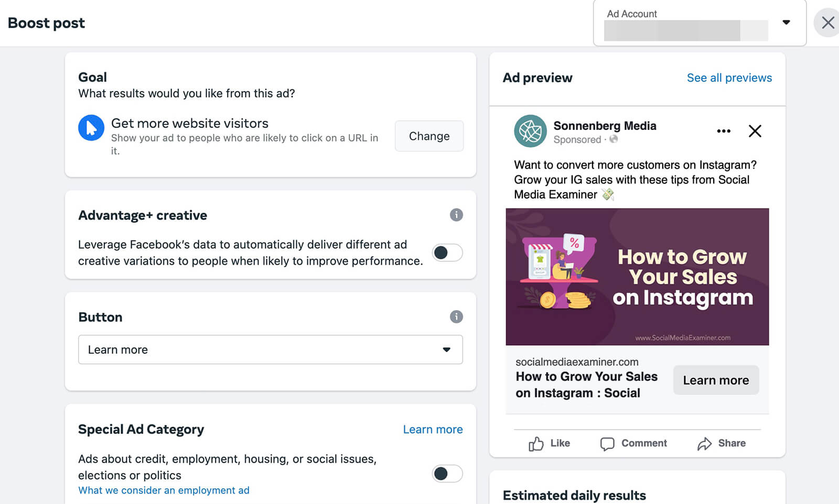Viewport: 839px width, 504px height.
Task: Click Sonnenberg Media profile avatar
Action: pyautogui.click(x=530, y=131)
